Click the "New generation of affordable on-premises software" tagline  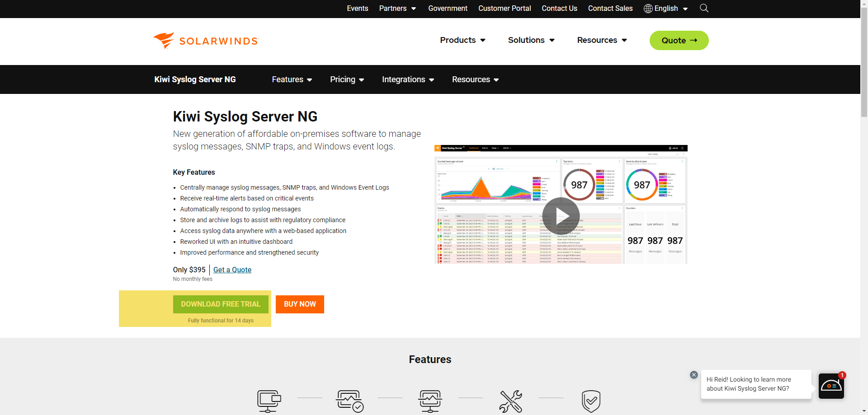point(297,140)
